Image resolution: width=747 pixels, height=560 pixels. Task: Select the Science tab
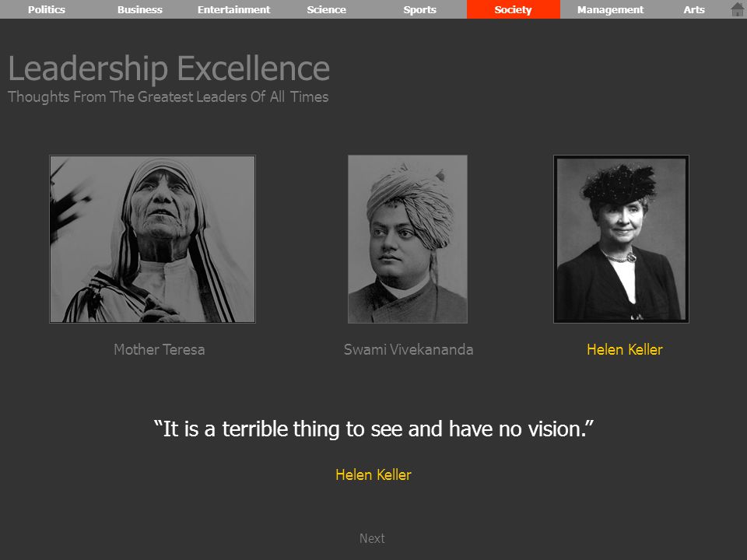pos(327,9)
